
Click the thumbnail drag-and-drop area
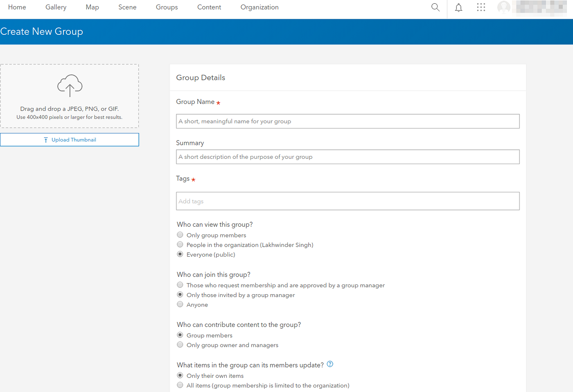tap(70, 96)
